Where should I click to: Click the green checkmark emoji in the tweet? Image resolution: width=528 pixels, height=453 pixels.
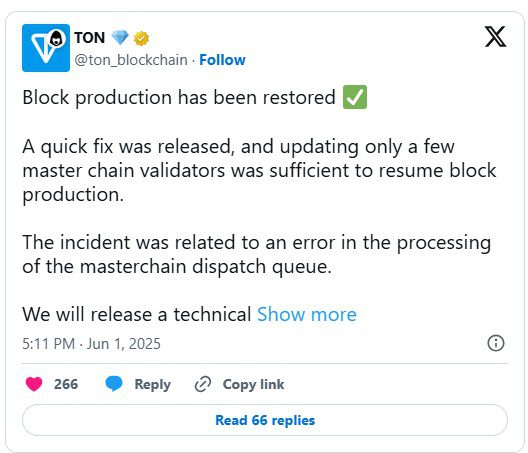click(x=355, y=97)
